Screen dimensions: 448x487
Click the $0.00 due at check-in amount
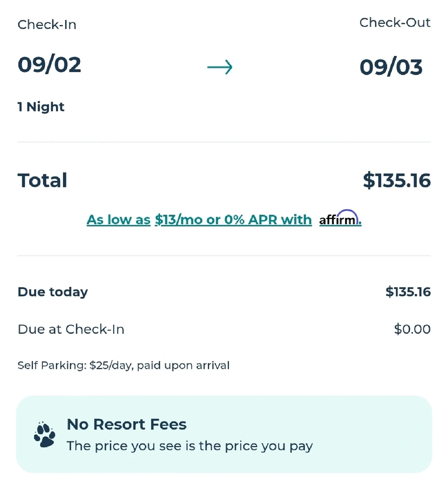[412, 329]
